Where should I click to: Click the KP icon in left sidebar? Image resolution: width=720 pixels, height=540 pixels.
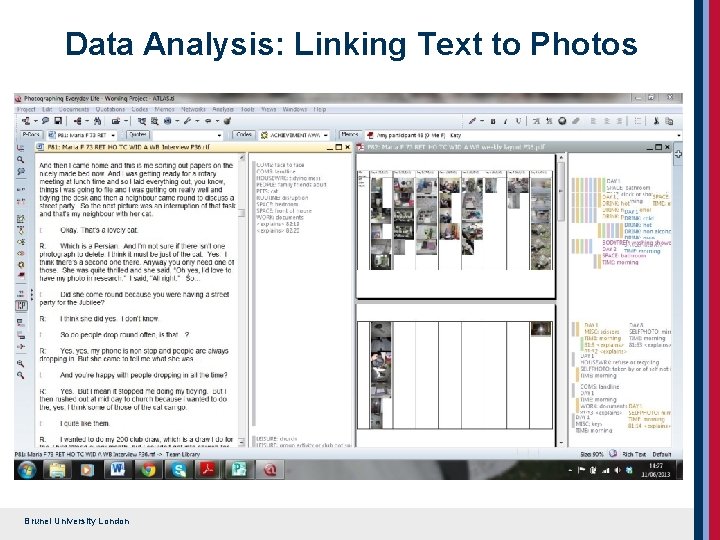21,305
